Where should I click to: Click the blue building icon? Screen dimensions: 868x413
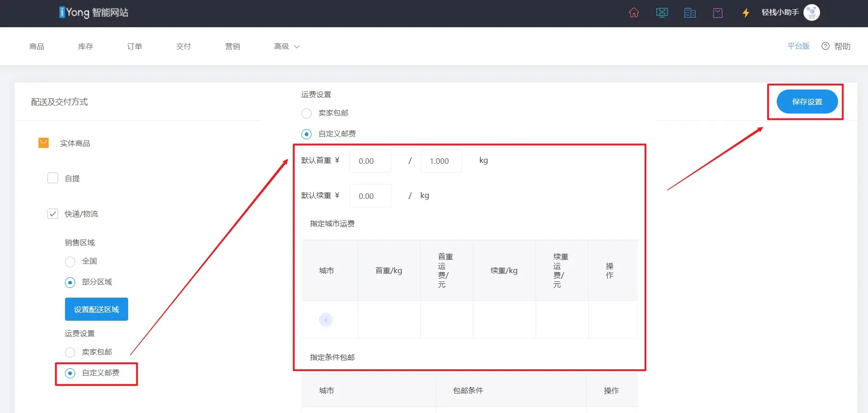tap(690, 12)
